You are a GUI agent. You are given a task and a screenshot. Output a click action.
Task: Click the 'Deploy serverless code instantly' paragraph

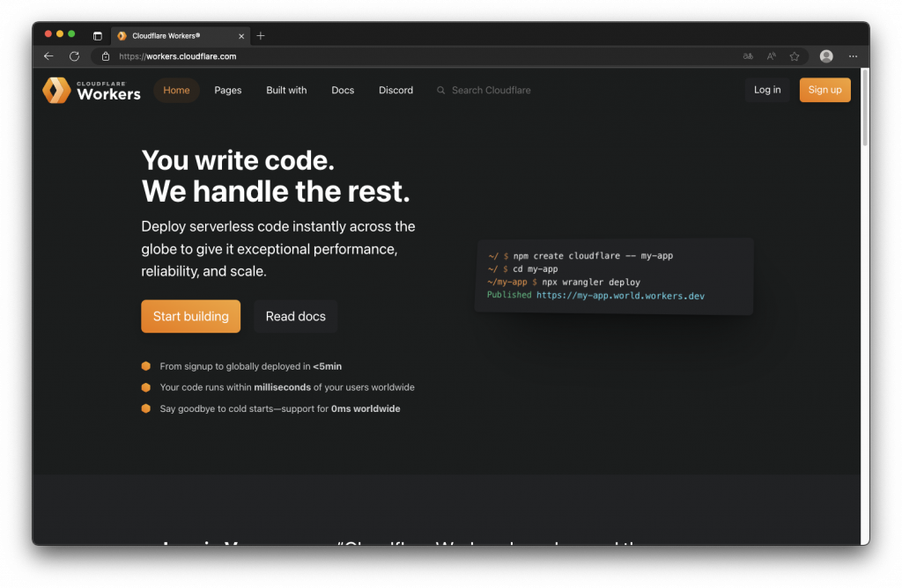tap(278, 249)
